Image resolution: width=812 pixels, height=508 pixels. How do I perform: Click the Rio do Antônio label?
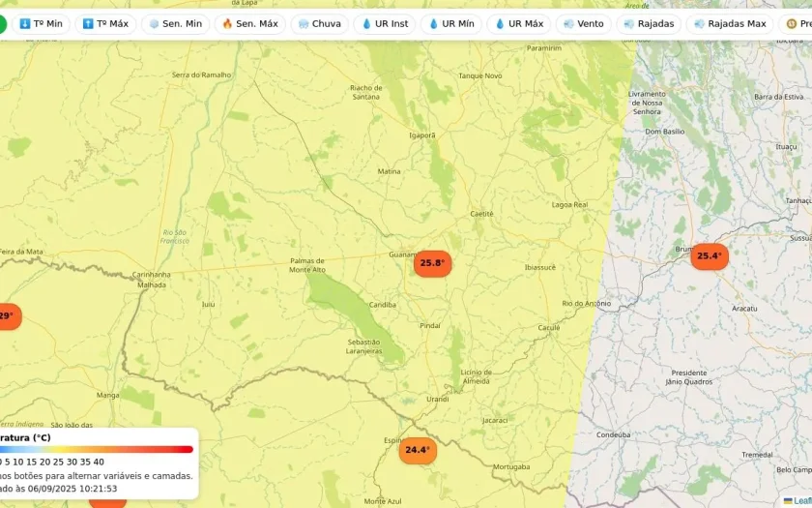(587, 303)
